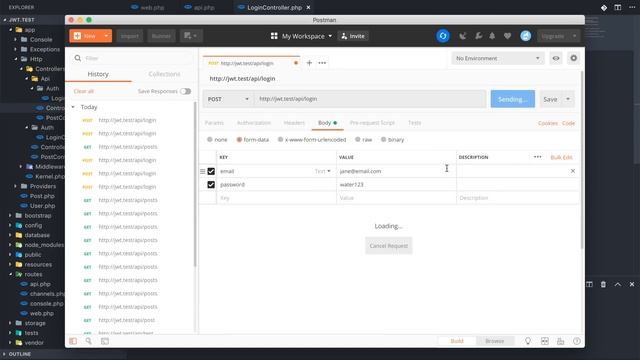Click the drag handle icon on email row

point(202,171)
